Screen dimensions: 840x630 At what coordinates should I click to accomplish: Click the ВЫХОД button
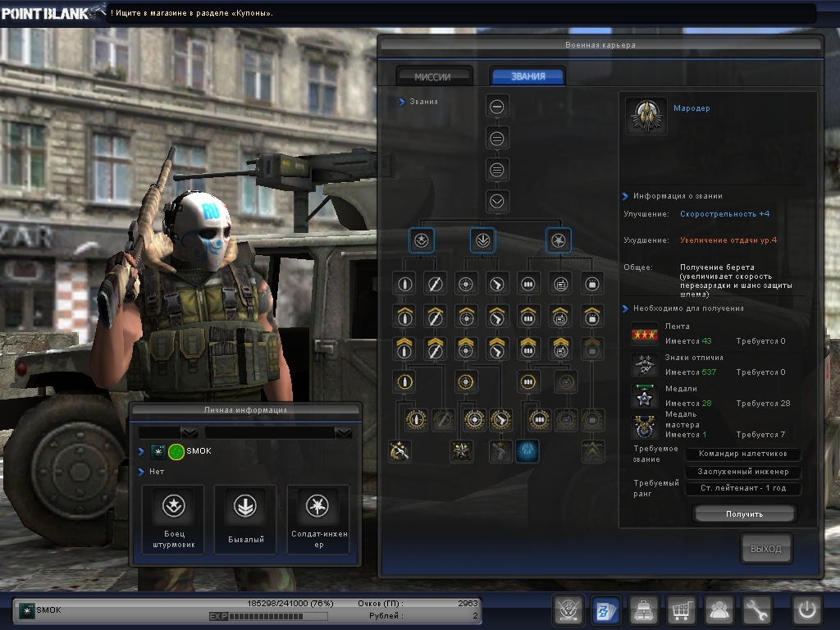click(766, 549)
